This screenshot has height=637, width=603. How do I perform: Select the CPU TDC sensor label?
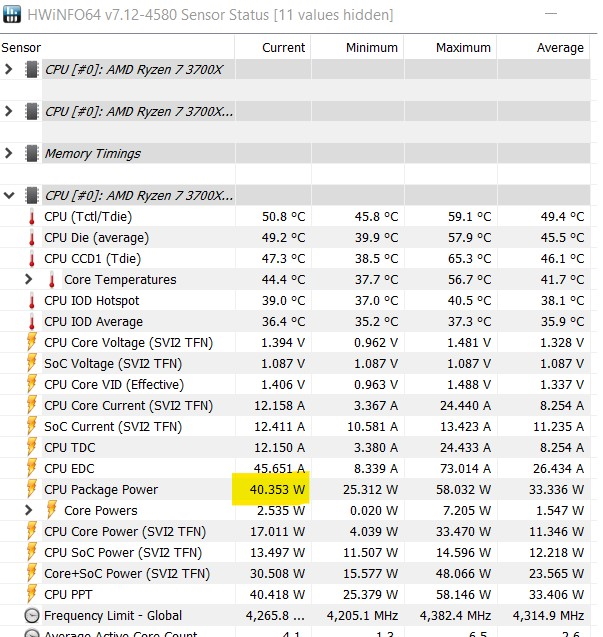69,448
